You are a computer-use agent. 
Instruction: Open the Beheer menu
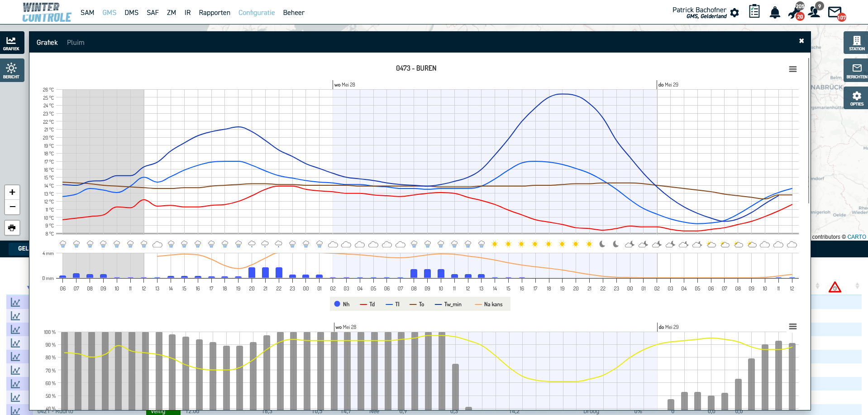point(294,13)
